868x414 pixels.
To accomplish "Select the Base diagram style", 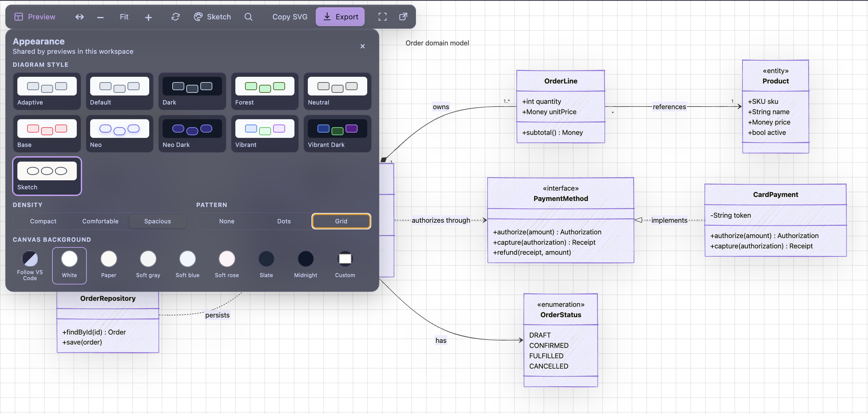I will [47, 134].
